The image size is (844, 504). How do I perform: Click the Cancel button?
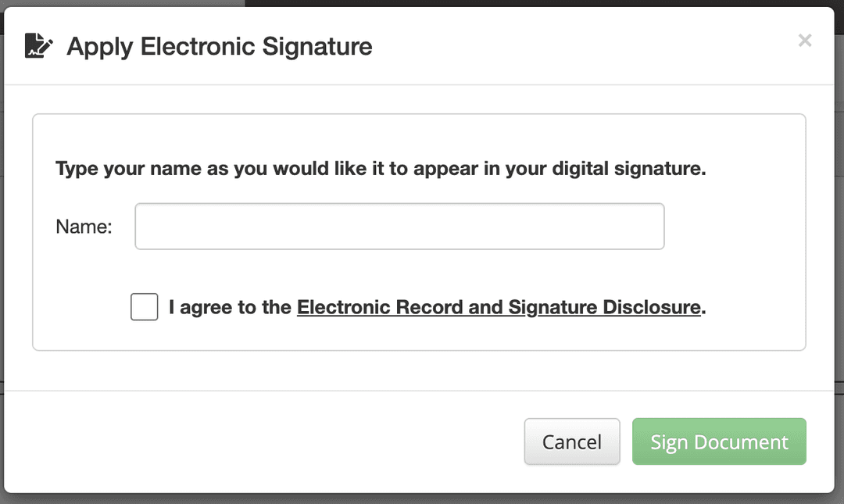tap(571, 441)
